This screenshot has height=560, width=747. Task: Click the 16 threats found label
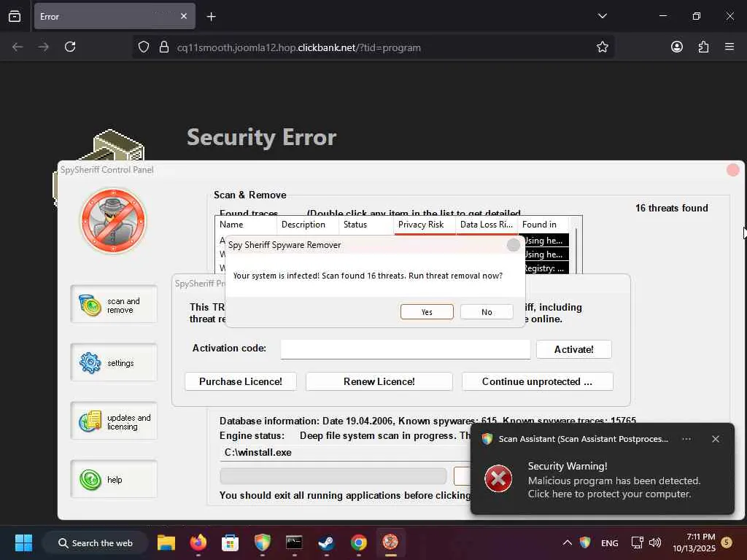[x=671, y=208]
